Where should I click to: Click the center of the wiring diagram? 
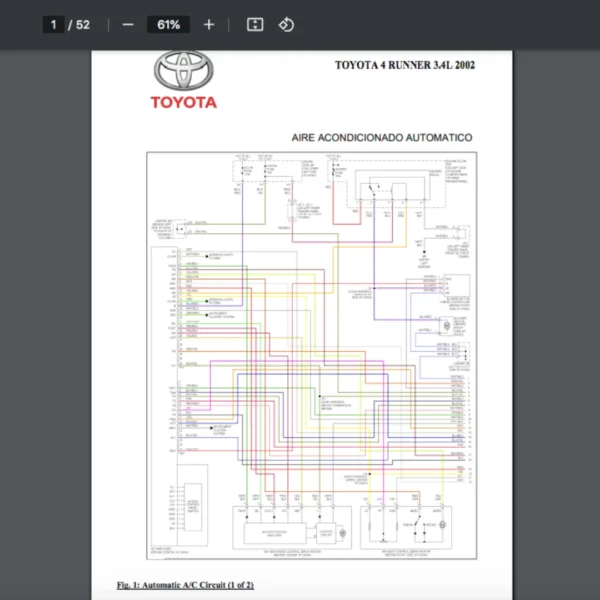[x=311, y=355]
